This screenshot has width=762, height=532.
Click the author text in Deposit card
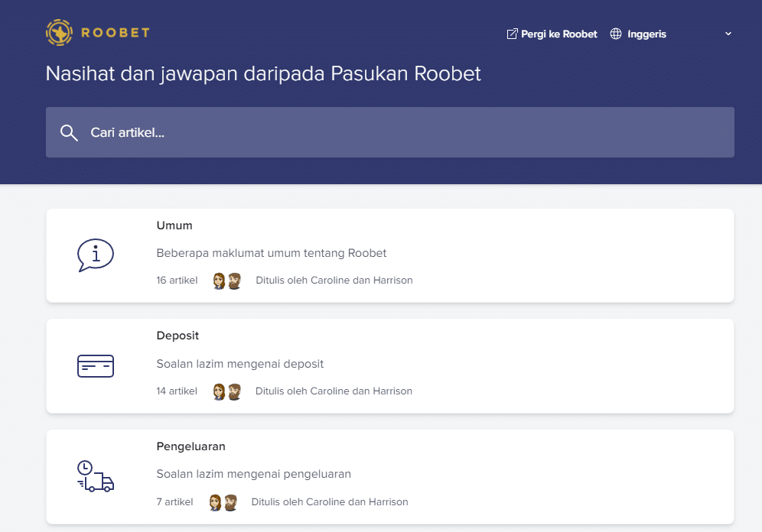click(x=334, y=391)
